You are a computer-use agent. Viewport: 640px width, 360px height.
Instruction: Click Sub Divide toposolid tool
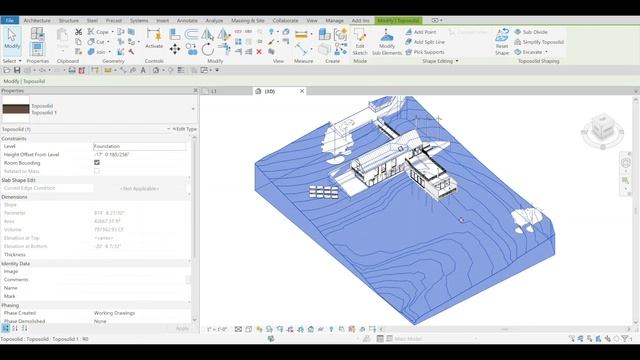531,32
